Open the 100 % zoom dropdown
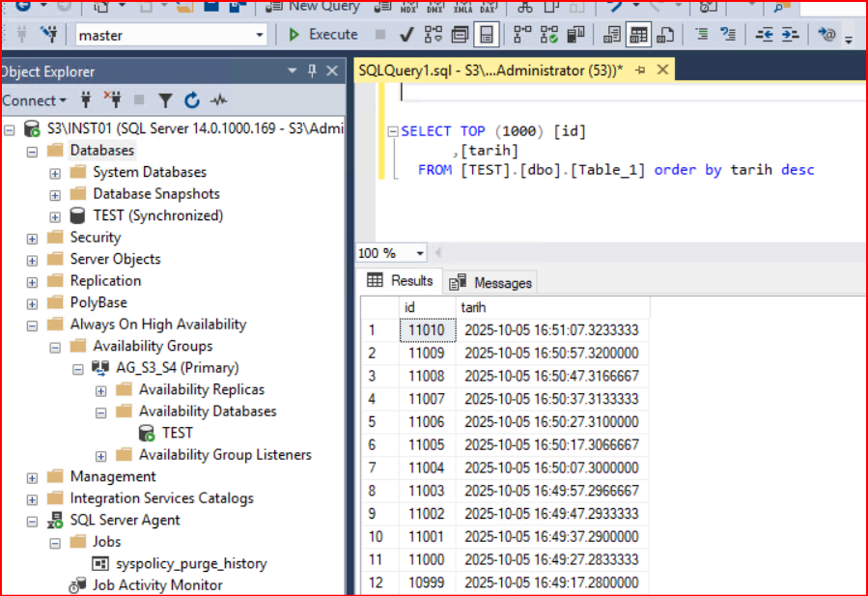Image resolution: width=868 pixels, height=596 pixels. click(419, 253)
